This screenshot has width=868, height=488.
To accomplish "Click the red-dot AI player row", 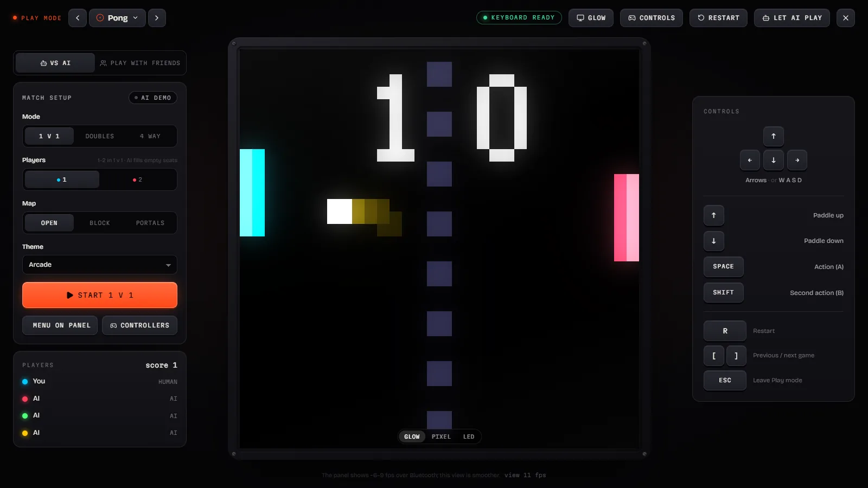I will point(100,399).
